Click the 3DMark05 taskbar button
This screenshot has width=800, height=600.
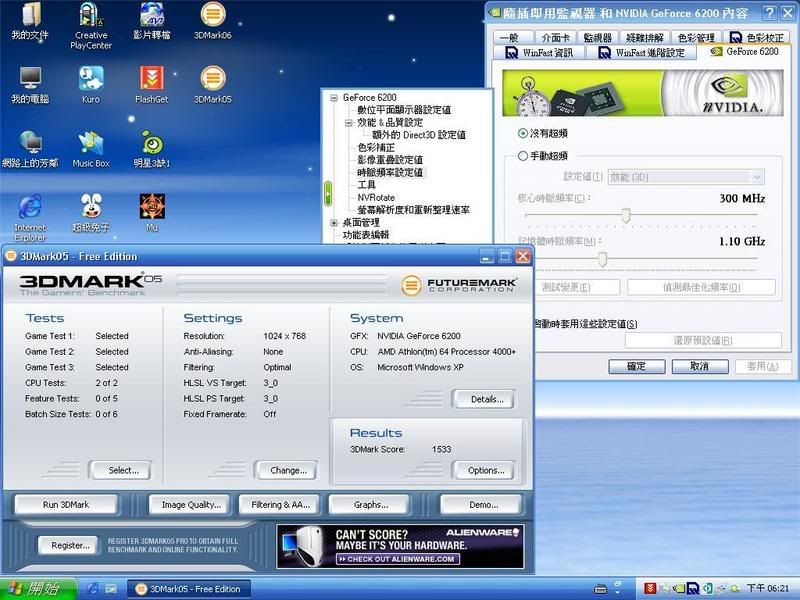click(x=189, y=589)
